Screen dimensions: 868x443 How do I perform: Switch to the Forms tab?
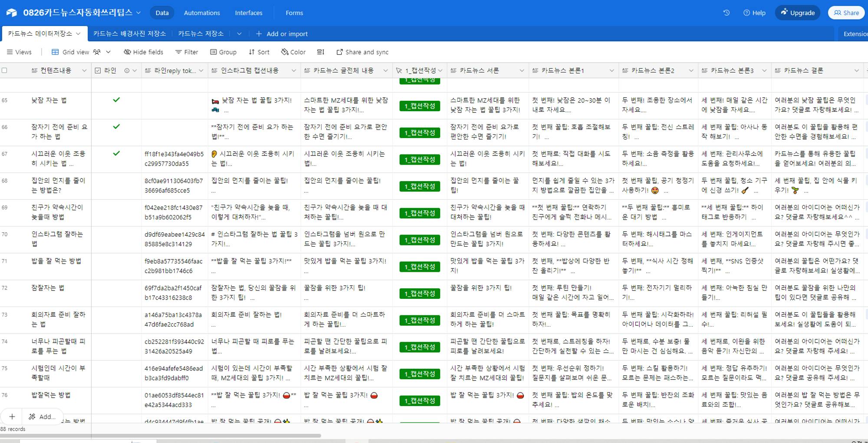294,13
